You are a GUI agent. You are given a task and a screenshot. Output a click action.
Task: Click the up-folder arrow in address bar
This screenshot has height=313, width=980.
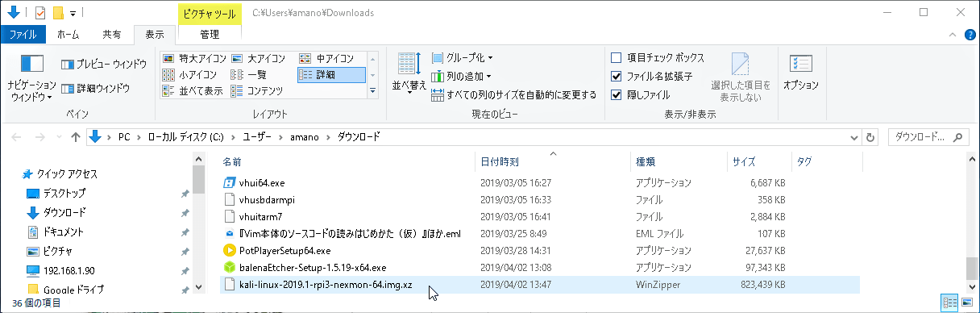(x=76, y=136)
